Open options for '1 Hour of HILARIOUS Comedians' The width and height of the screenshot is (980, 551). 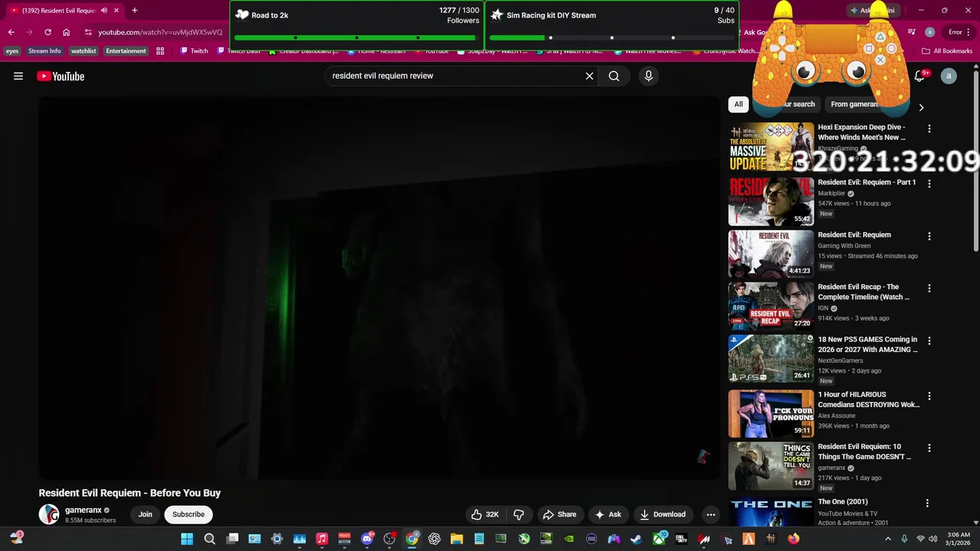coord(929,396)
